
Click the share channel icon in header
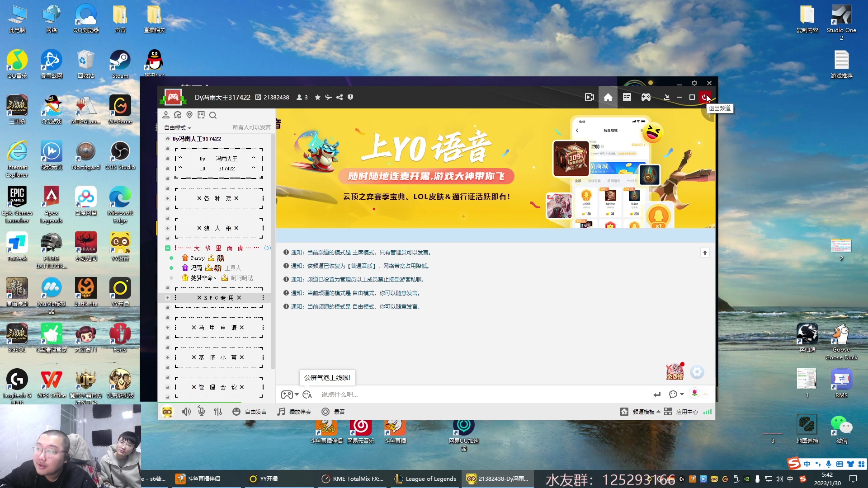tap(340, 97)
